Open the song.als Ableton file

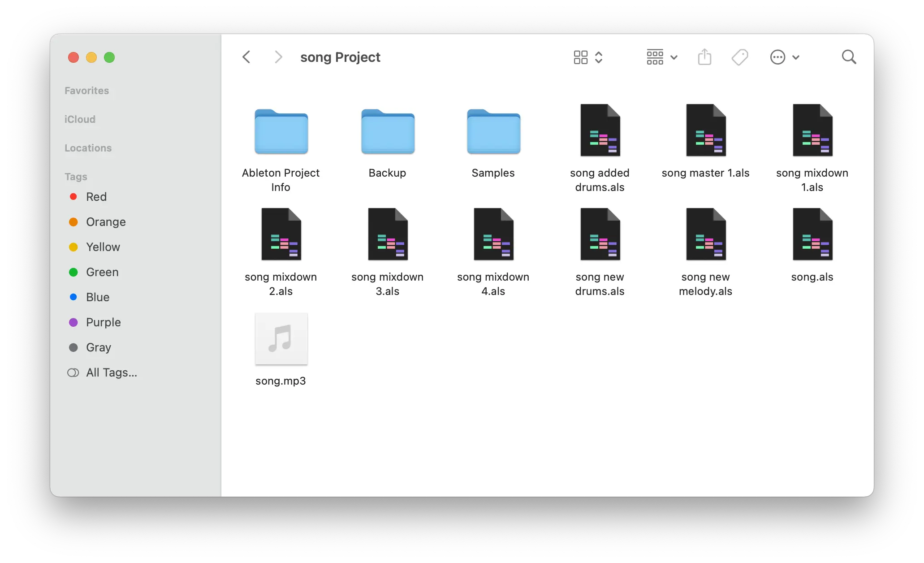(x=812, y=234)
